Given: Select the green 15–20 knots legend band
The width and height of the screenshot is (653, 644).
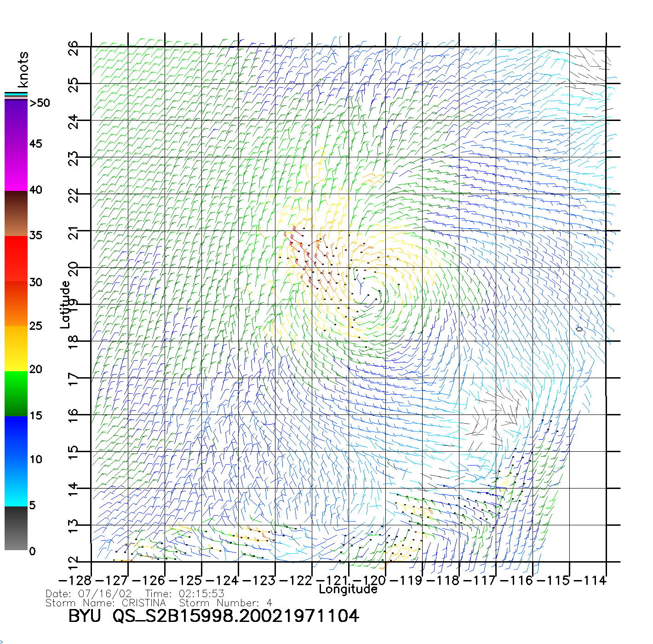Looking at the screenshot, I should coord(16,393).
